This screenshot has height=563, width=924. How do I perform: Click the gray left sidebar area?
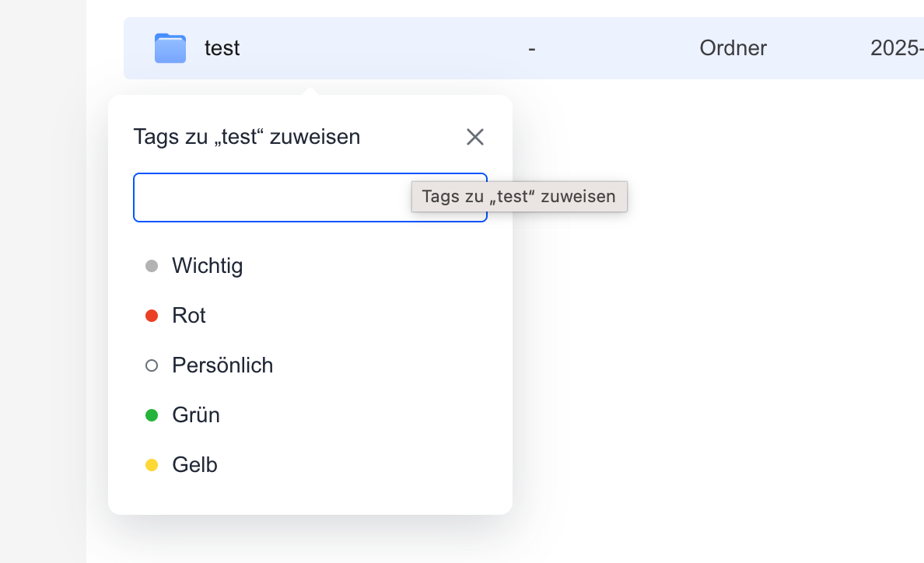pos(43,311)
